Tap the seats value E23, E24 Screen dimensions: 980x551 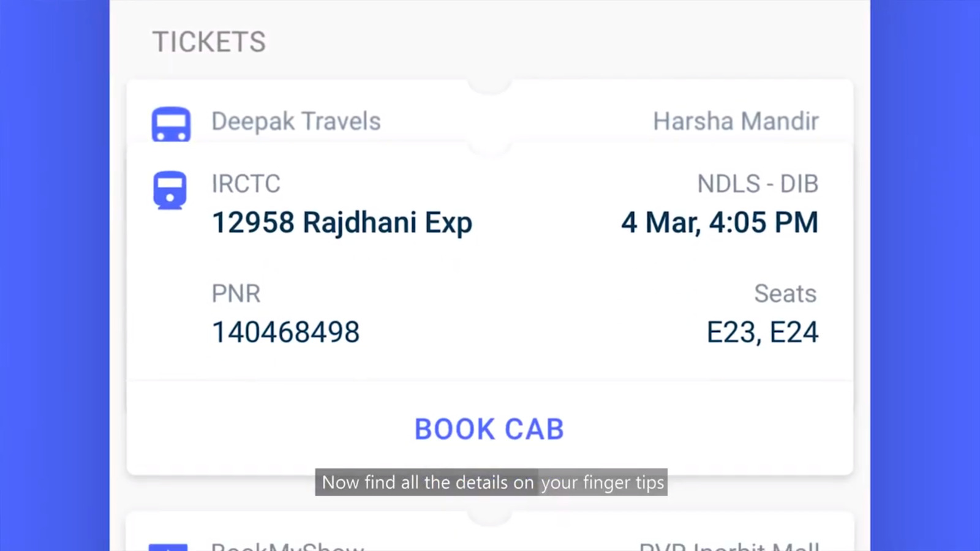[763, 332]
